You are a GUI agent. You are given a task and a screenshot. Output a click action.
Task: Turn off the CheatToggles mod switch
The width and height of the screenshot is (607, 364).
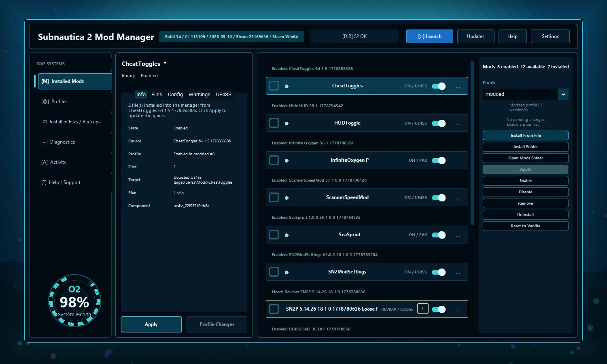[x=439, y=86]
